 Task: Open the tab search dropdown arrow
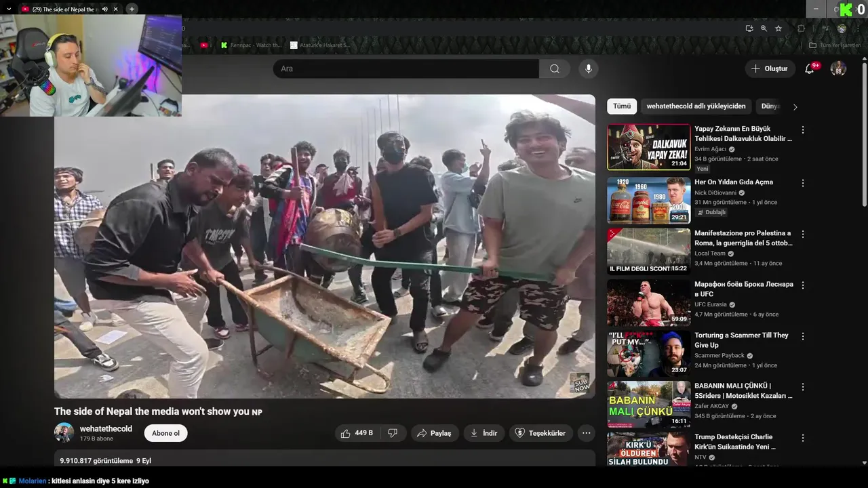coord(9,9)
